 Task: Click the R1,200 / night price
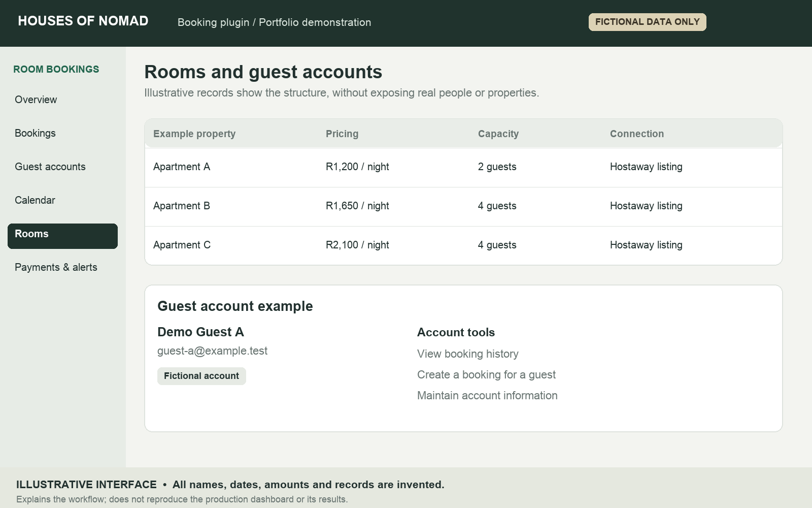pyautogui.click(x=357, y=167)
